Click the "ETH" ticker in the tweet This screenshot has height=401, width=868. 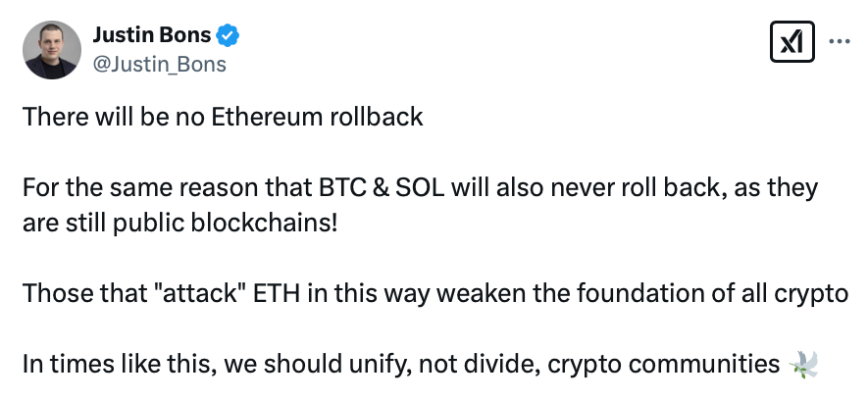(252, 293)
